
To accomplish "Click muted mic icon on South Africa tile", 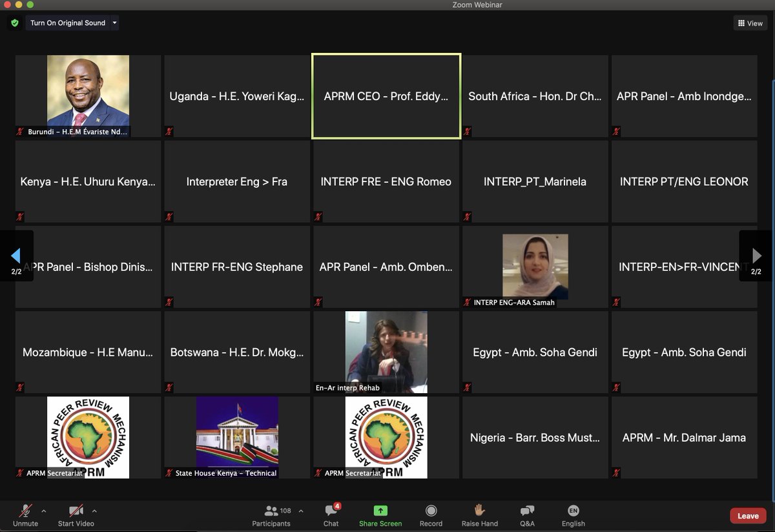I will (x=468, y=132).
